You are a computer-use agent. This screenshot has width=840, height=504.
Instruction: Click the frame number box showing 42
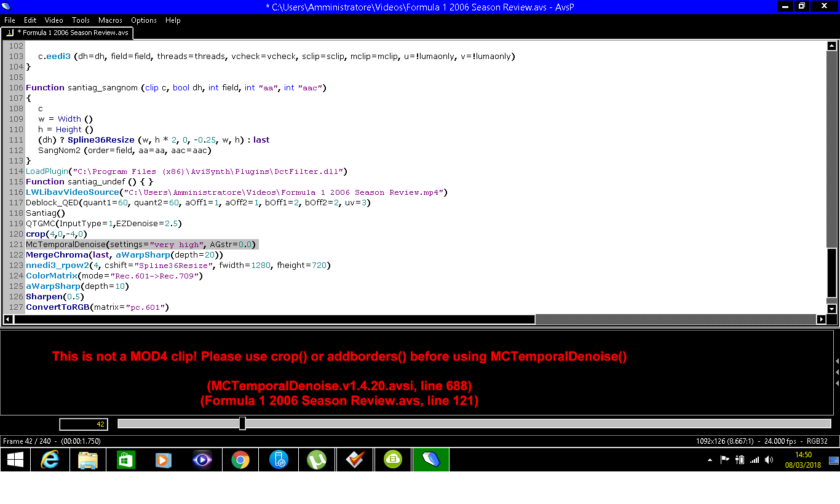click(x=84, y=424)
